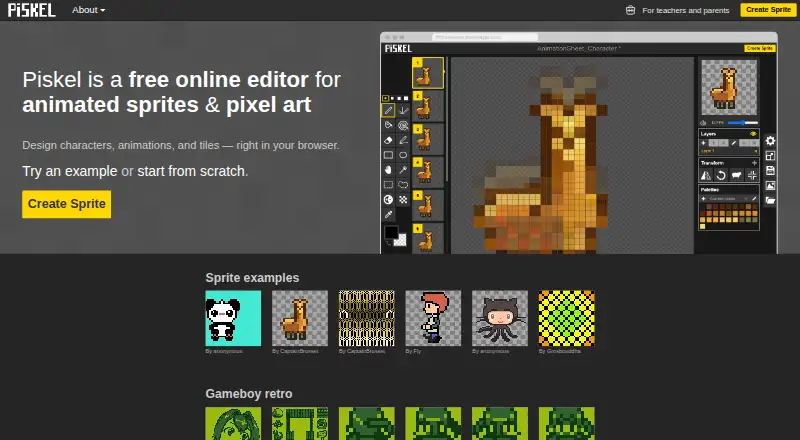Select the Paint bucket tool
This screenshot has height=440, width=800.
point(388,125)
